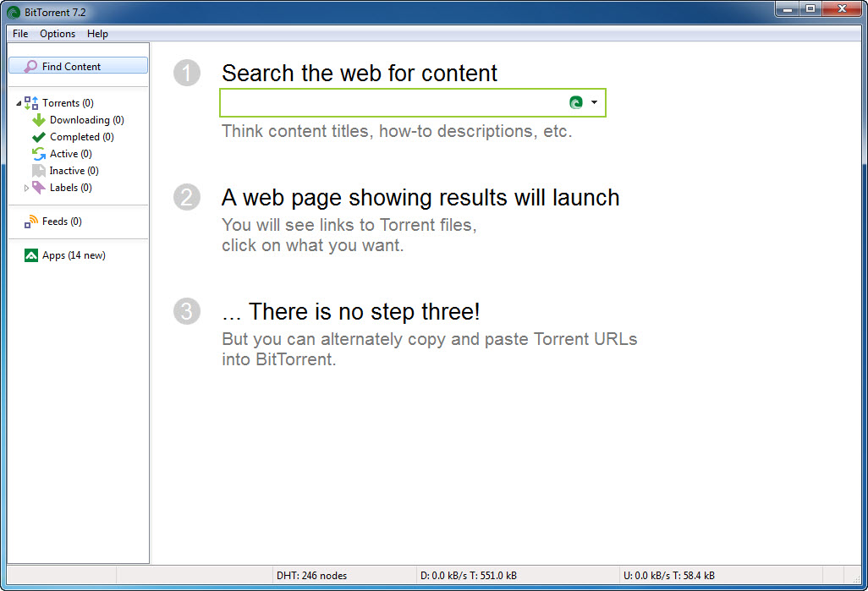
Task: Expand the Labels tree node
Action: (x=26, y=188)
